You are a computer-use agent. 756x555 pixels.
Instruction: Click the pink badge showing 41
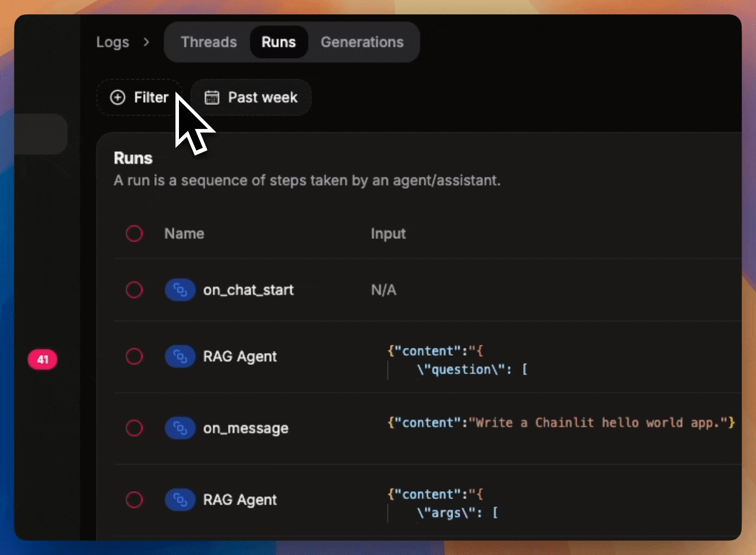click(x=43, y=359)
